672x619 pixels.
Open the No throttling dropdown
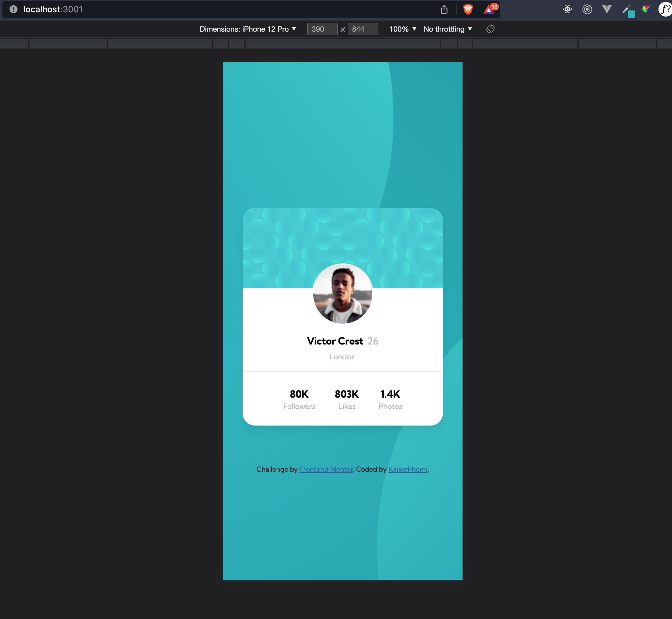point(447,29)
